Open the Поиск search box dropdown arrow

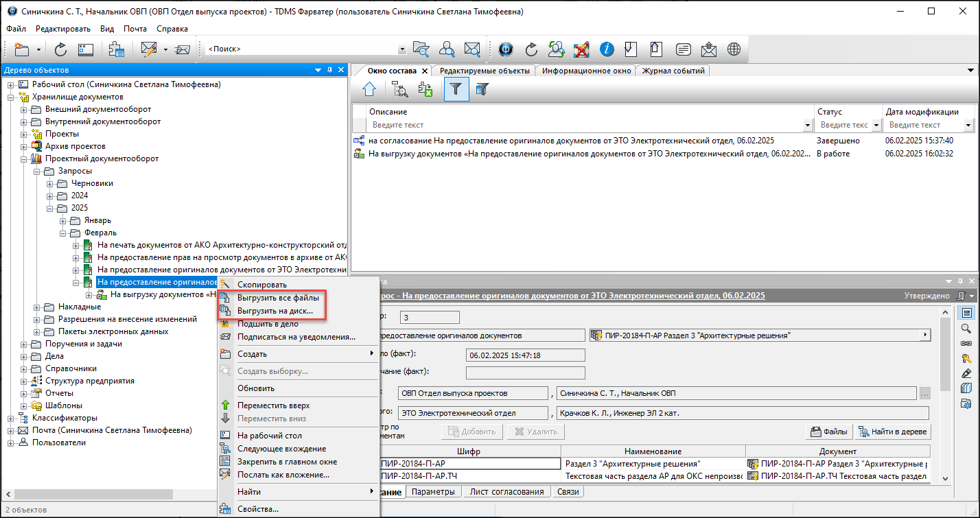pyautogui.click(x=402, y=49)
